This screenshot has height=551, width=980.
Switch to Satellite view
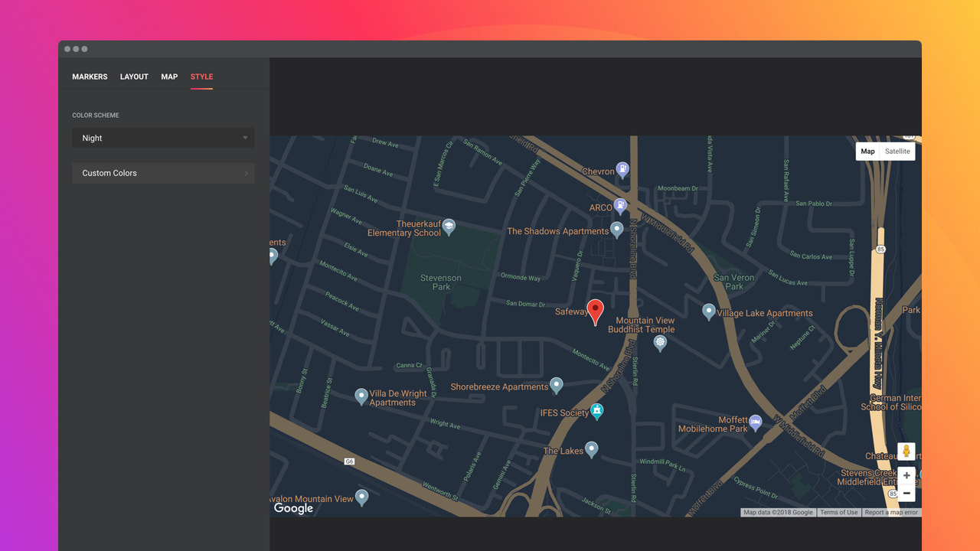[897, 151]
